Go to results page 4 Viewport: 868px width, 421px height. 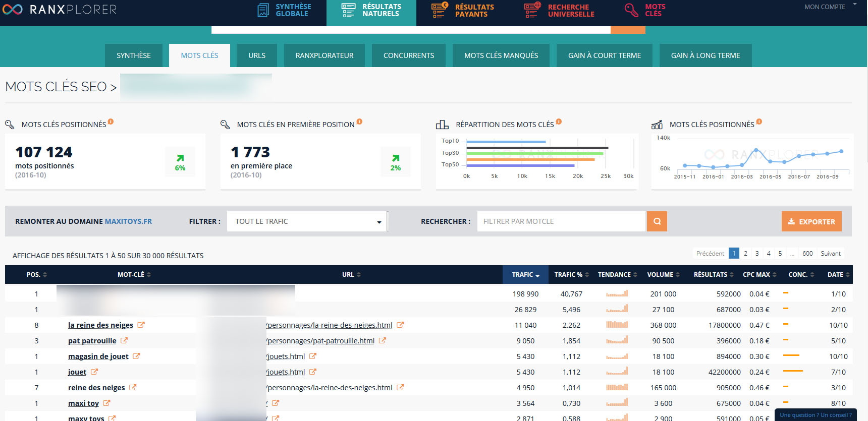click(769, 253)
